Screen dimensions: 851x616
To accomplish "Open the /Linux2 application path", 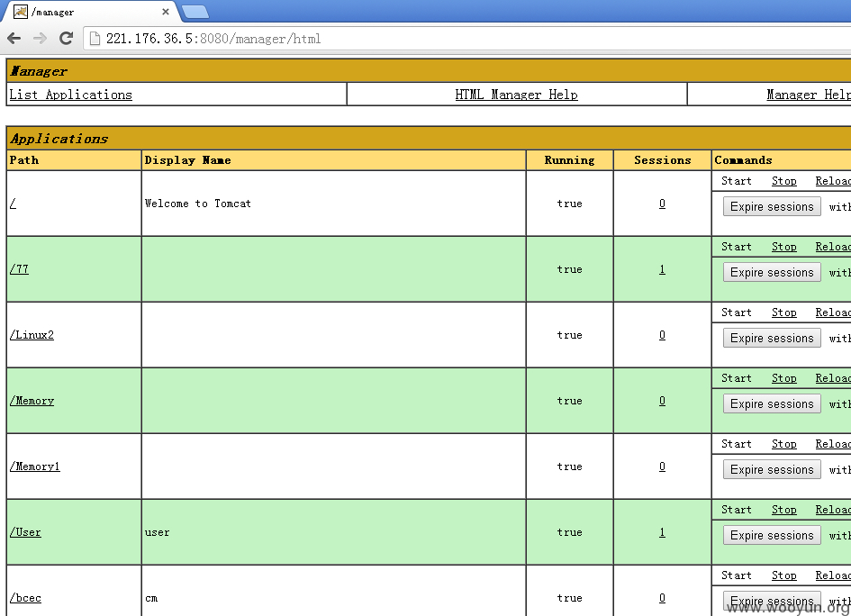I will tap(32, 335).
